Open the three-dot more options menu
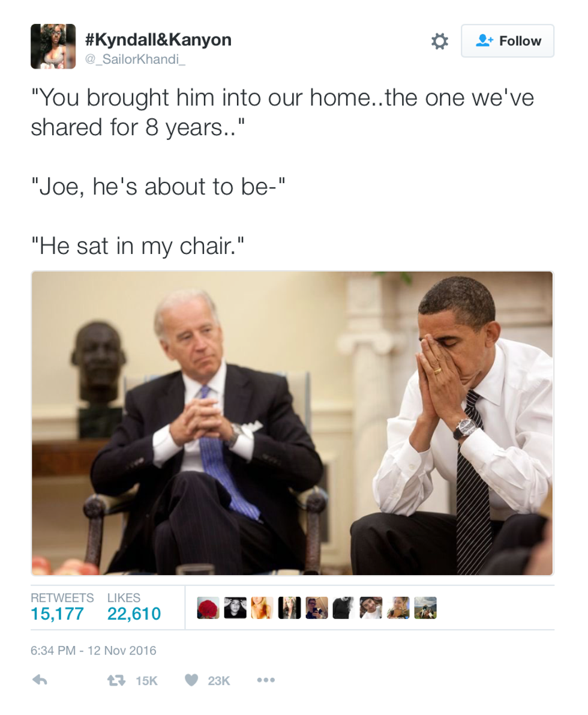 [x=266, y=680]
